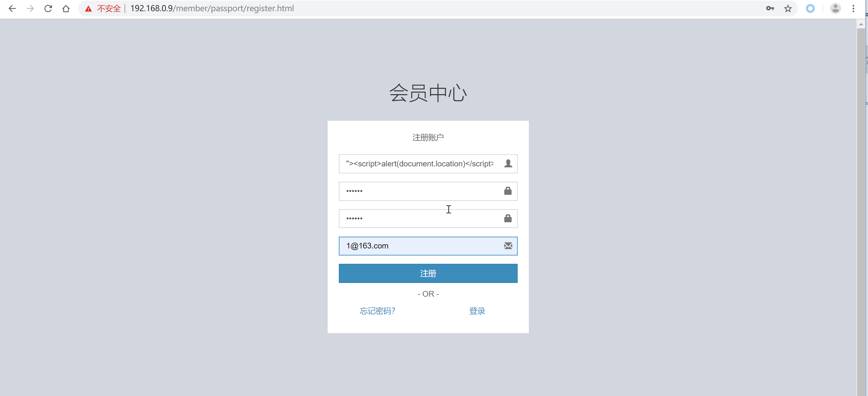This screenshot has height=396, width=868.
Task: Bookmark the page with the star icon
Action: 788,8
